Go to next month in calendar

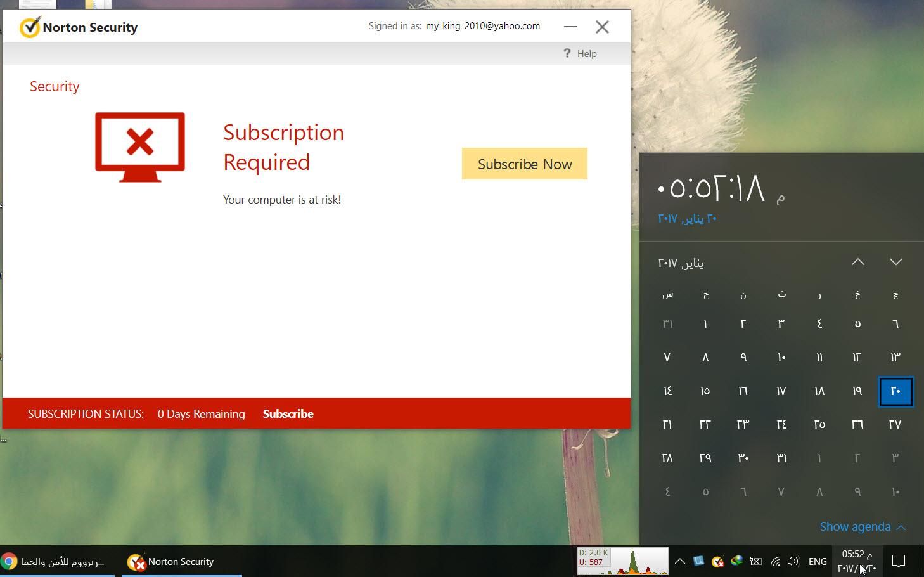point(895,262)
